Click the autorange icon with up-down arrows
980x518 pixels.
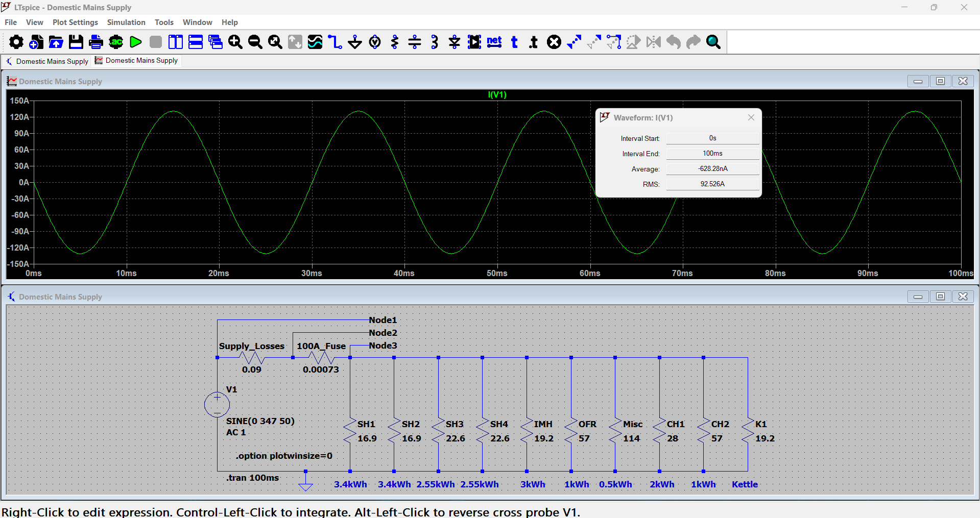pyautogui.click(x=295, y=42)
